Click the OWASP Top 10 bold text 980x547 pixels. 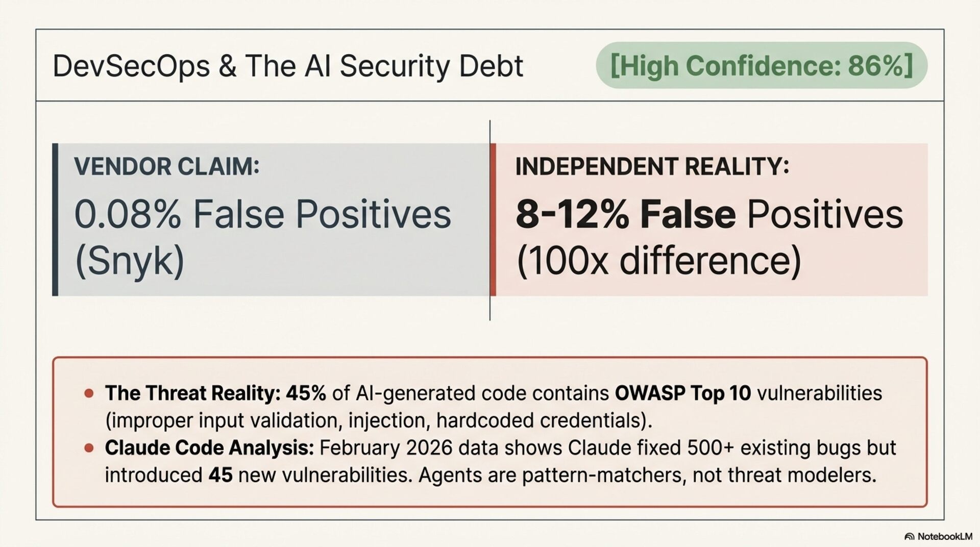pyautogui.click(x=682, y=393)
